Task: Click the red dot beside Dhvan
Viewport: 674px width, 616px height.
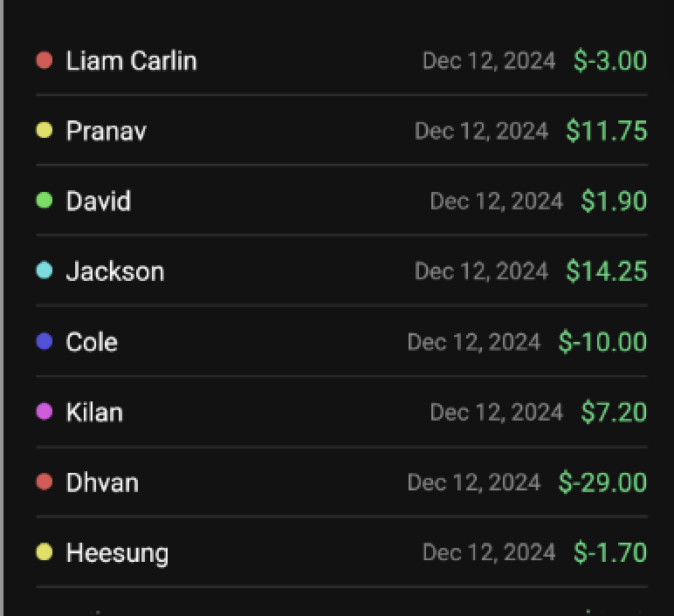Action: 45,482
